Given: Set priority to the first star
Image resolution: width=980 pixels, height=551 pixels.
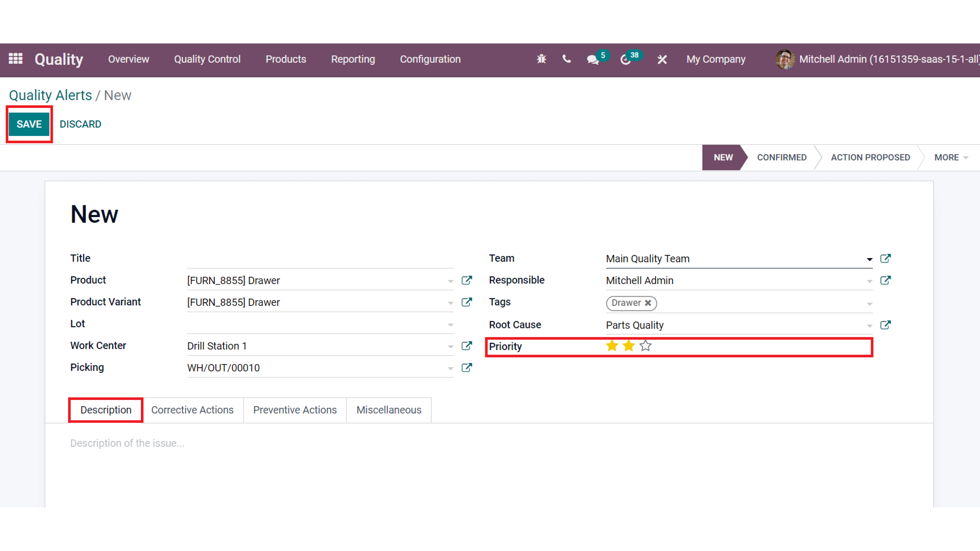Looking at the screenshot, I should tap(612, 346).
